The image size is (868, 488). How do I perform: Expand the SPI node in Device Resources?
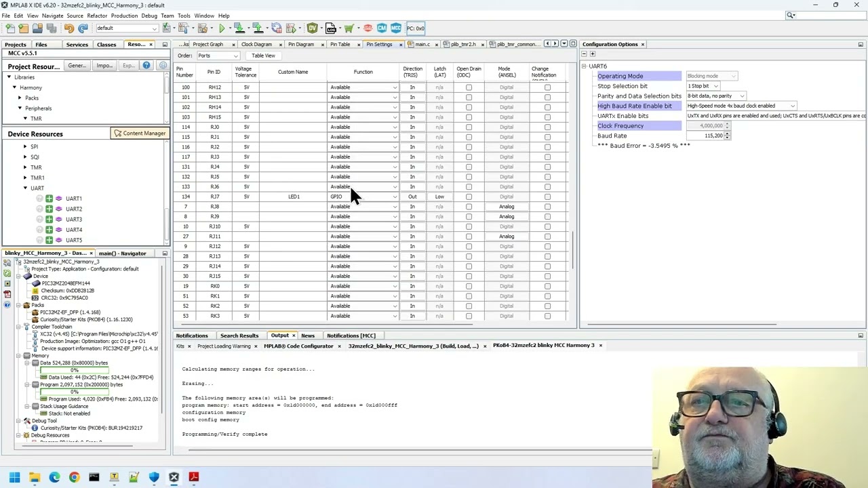[25, 146]
